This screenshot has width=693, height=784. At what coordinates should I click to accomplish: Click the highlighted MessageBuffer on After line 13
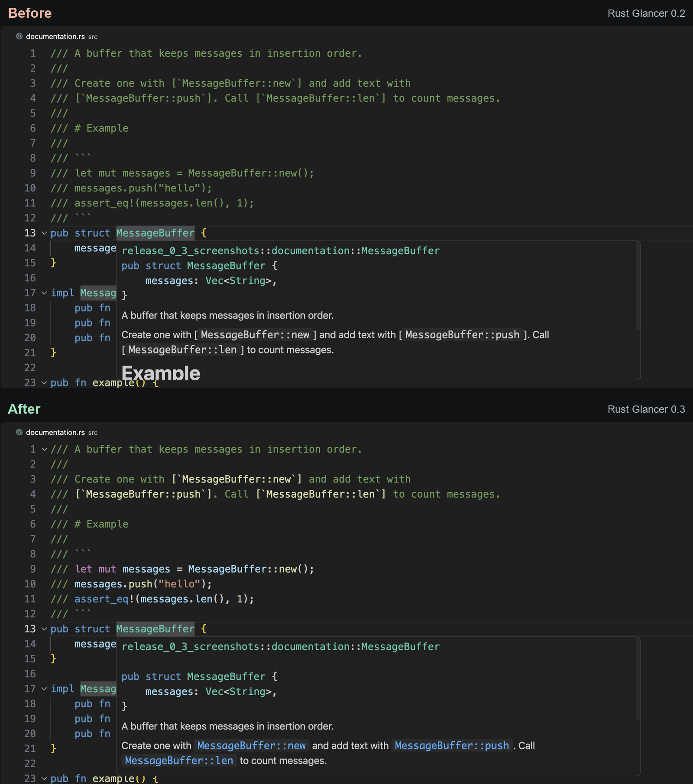pyautogui.click(x=155, y=629)
